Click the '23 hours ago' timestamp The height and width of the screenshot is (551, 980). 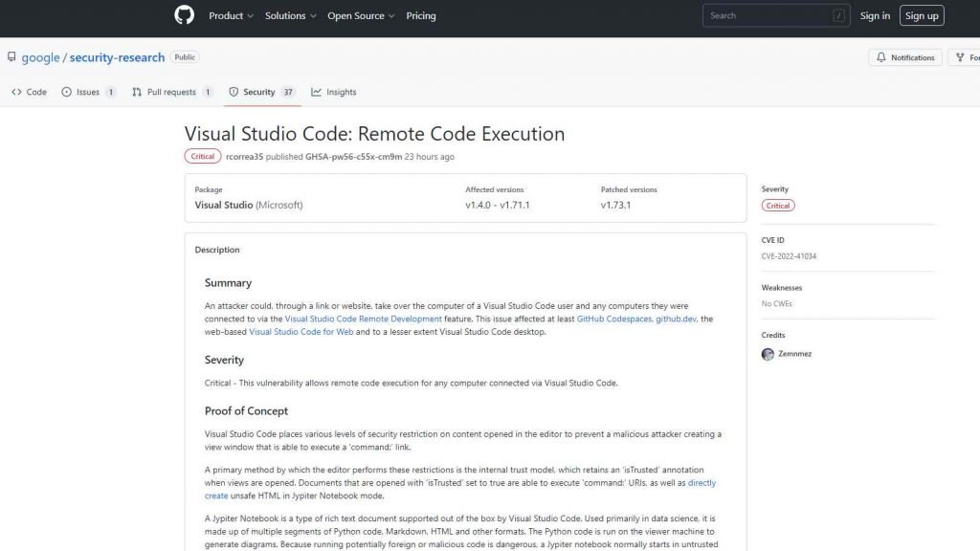pos(430,157)
